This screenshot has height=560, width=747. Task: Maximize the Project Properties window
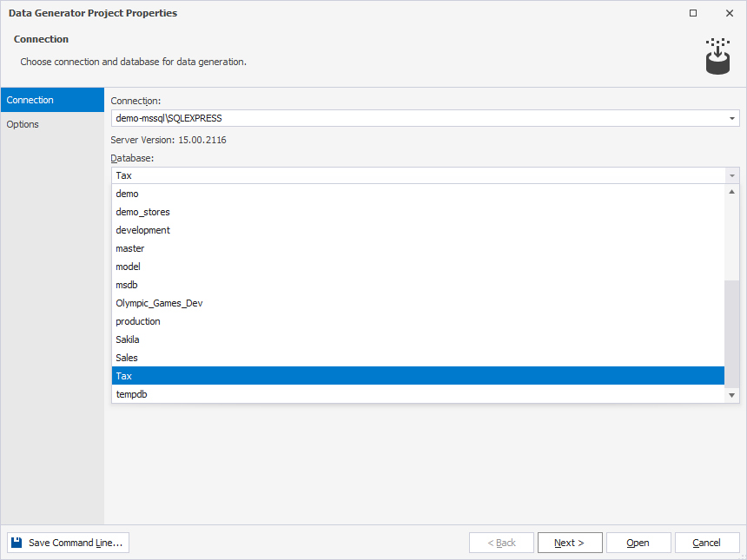(693, 13)
